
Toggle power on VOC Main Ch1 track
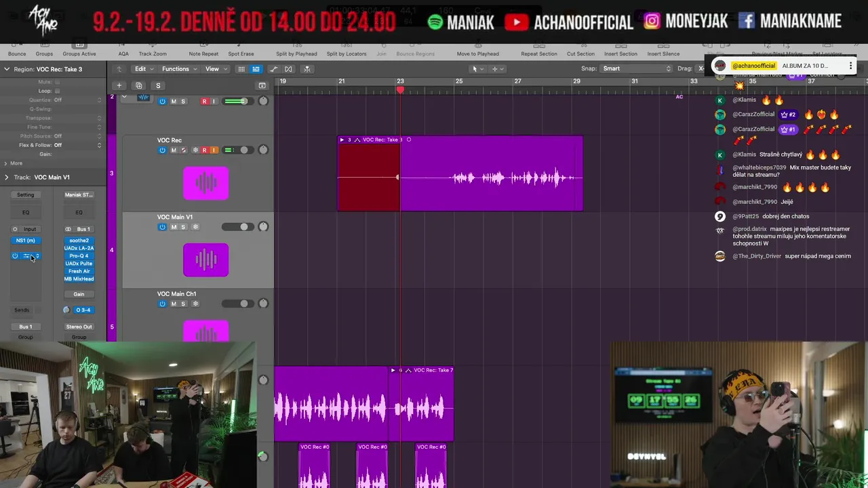[162, 304]
